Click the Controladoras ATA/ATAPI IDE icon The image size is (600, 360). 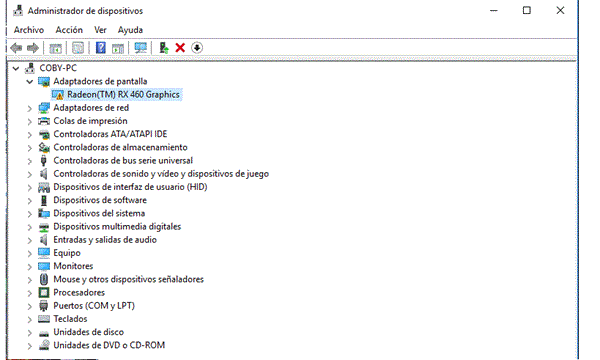44,134
